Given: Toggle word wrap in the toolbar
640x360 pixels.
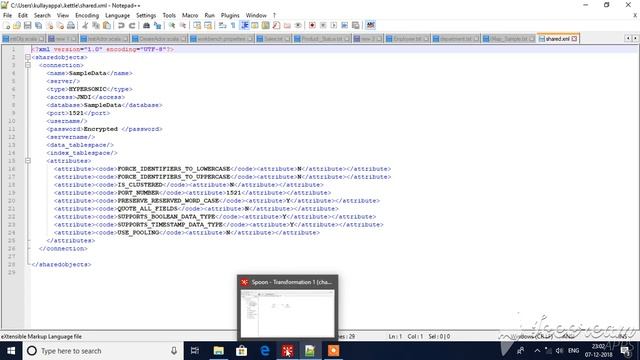Looking at the screenshot, I should [222, 25].
